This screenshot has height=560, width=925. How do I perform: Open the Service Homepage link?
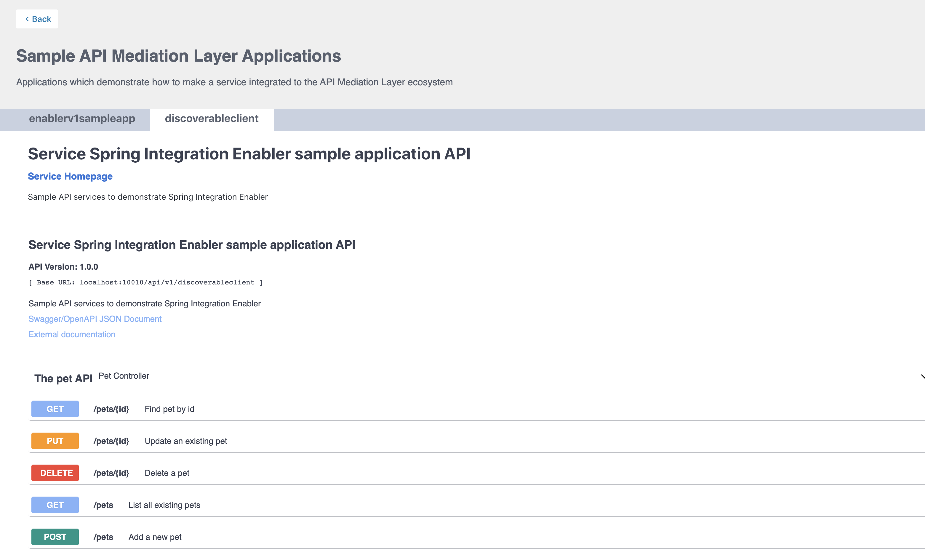point(70,176)
